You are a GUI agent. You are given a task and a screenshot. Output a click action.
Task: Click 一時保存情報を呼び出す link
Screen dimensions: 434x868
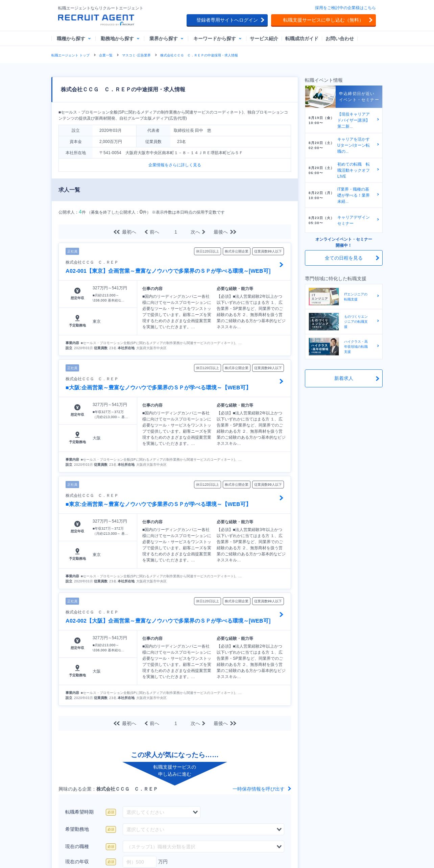pos(262,789)
